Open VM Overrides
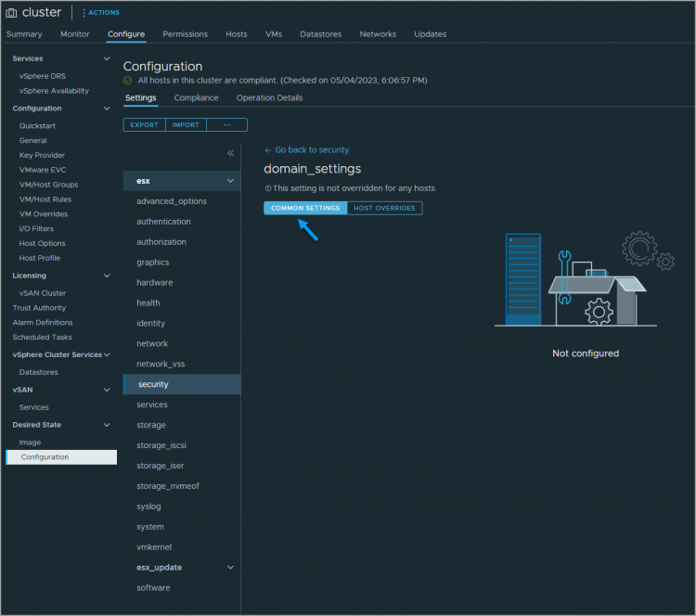The width and height of the screenshot is (696, 616). (x=44, y=214)
